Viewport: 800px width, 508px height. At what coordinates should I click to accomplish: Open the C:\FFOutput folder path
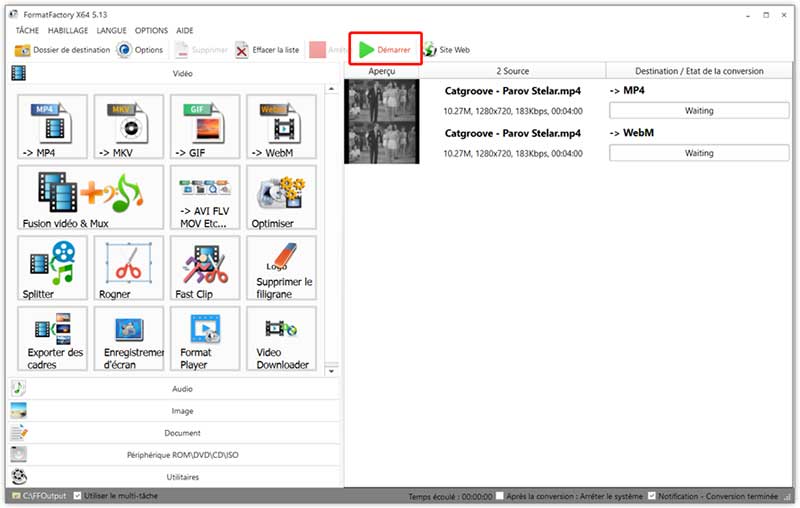click(39, 496)
